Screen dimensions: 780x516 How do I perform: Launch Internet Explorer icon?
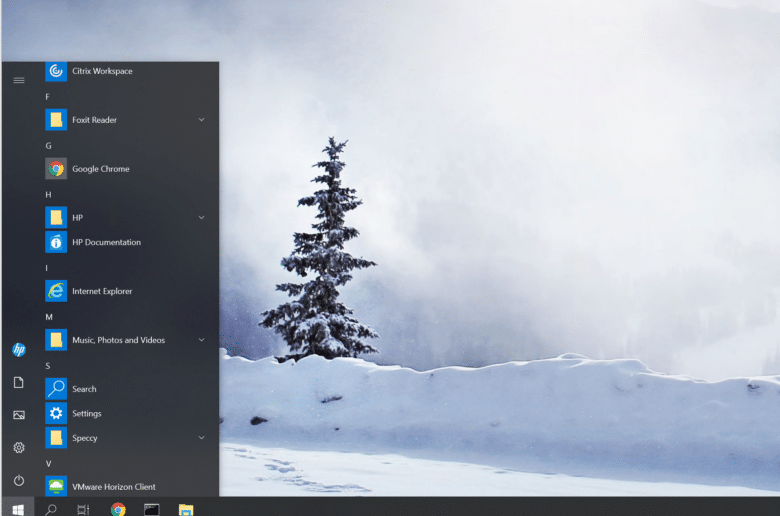tap(56, 291)
